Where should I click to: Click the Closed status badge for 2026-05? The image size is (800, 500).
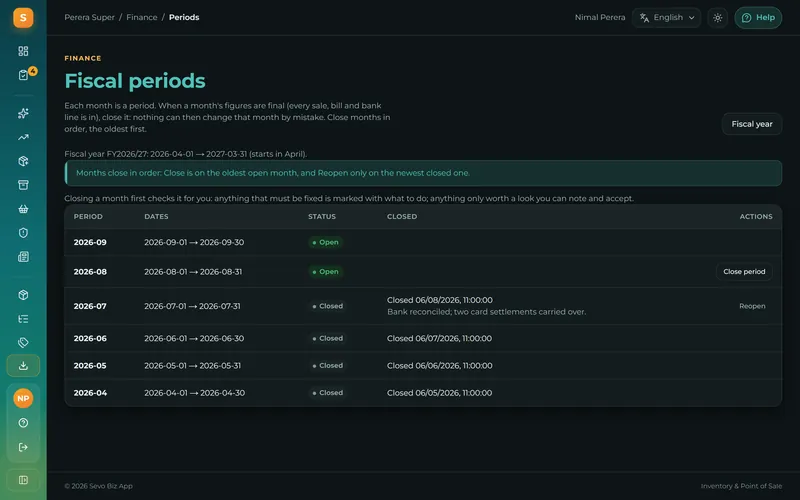click(x=328, y=366)
